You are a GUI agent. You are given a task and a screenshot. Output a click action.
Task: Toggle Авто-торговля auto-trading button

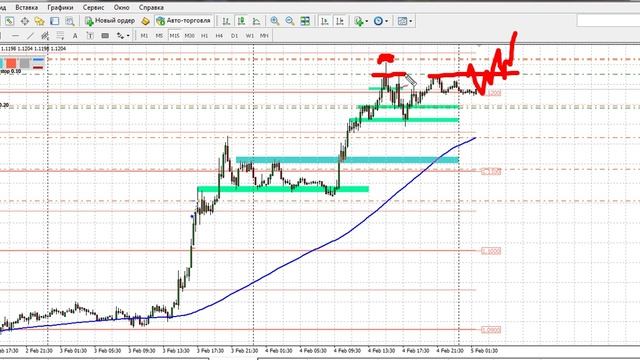point(184,21)
